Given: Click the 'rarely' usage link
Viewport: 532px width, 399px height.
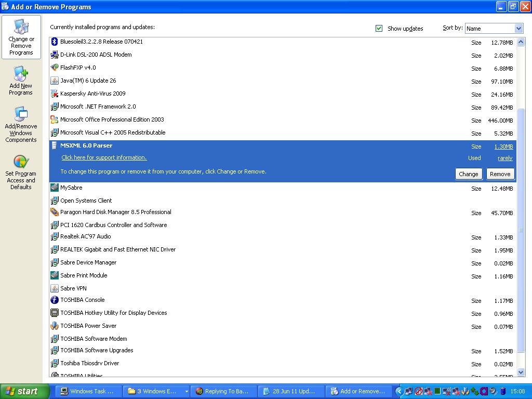Looking at the screenshot, I should [505, 158].
